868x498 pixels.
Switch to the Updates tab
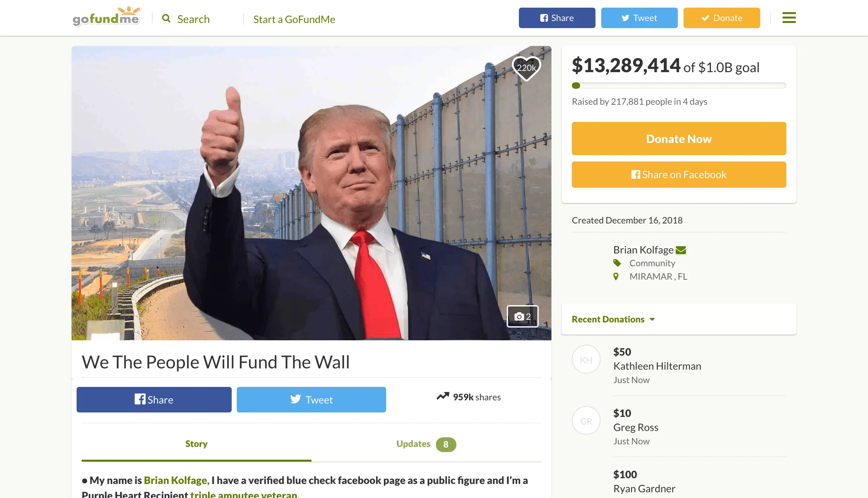click(x=426, y=444)
